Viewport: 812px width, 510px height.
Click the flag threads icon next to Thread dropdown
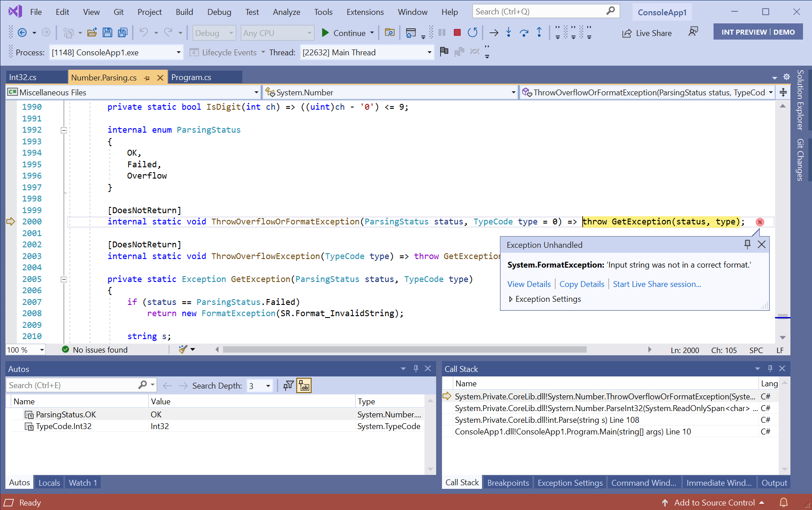coord(444,52)
